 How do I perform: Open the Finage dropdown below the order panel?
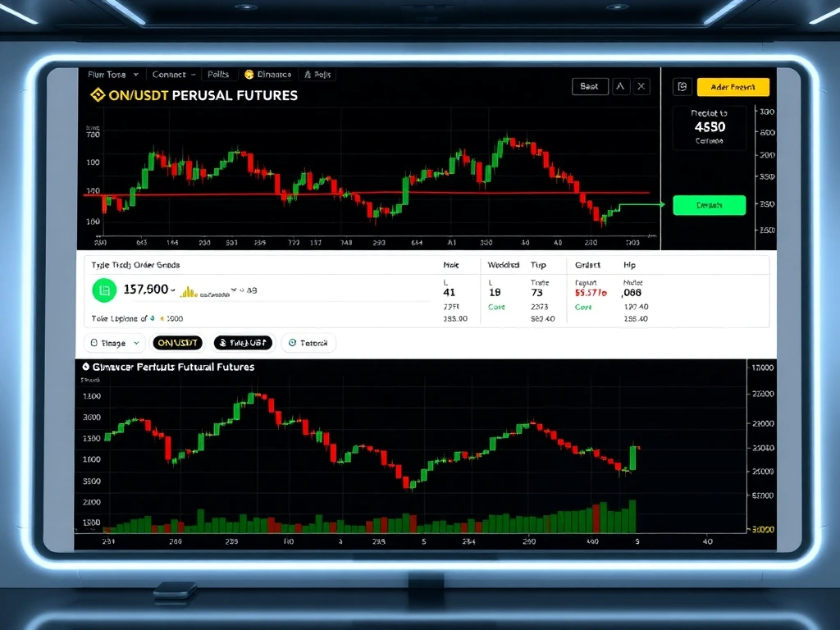tap(114, 343)
